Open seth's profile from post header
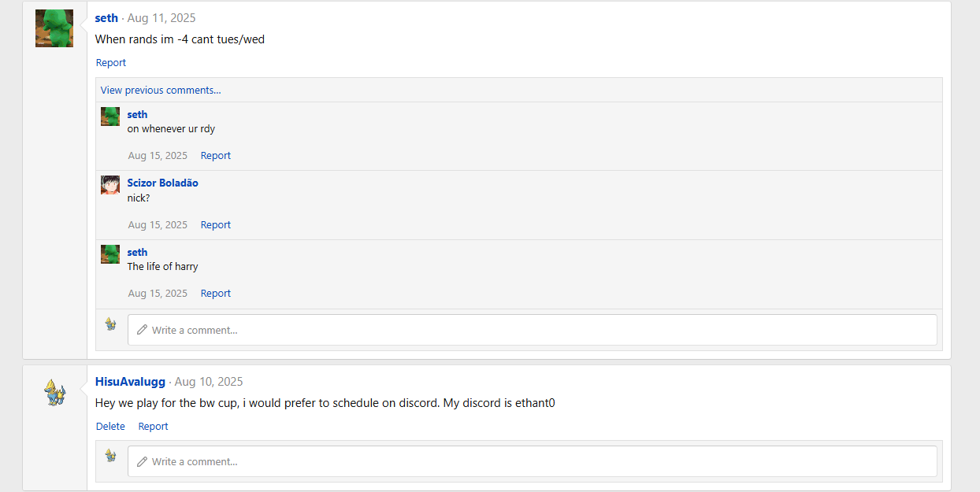The height and width of the screenshot is (492, 980). 106,17
